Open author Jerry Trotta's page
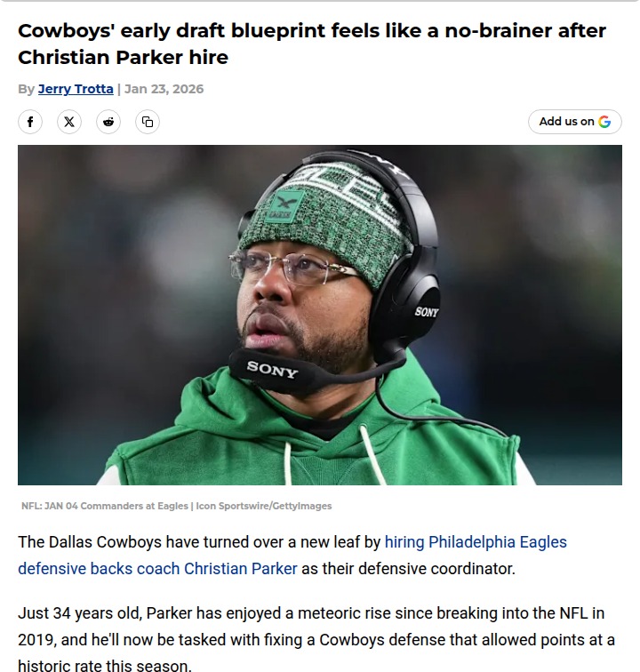 tap(76, 89)
